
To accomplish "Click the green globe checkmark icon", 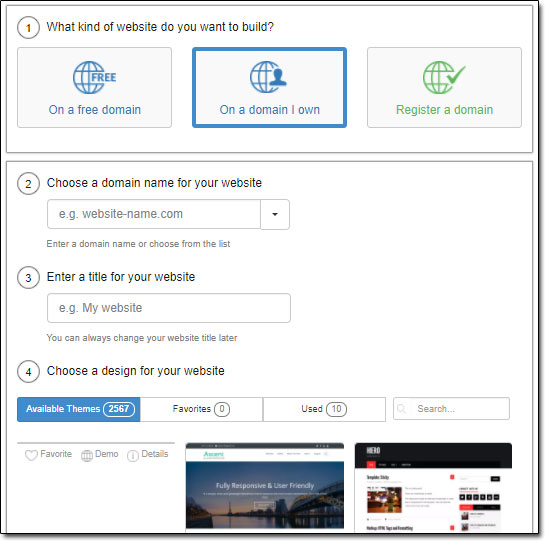I will tap(444, 78).
